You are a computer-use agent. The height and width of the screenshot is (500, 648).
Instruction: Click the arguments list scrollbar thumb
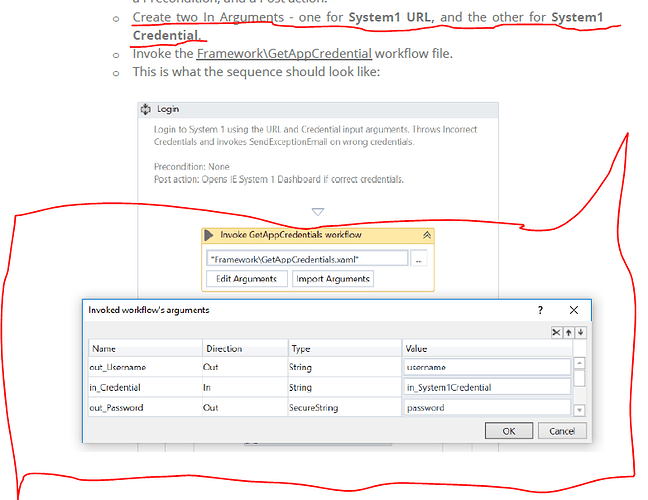(579, 378)
